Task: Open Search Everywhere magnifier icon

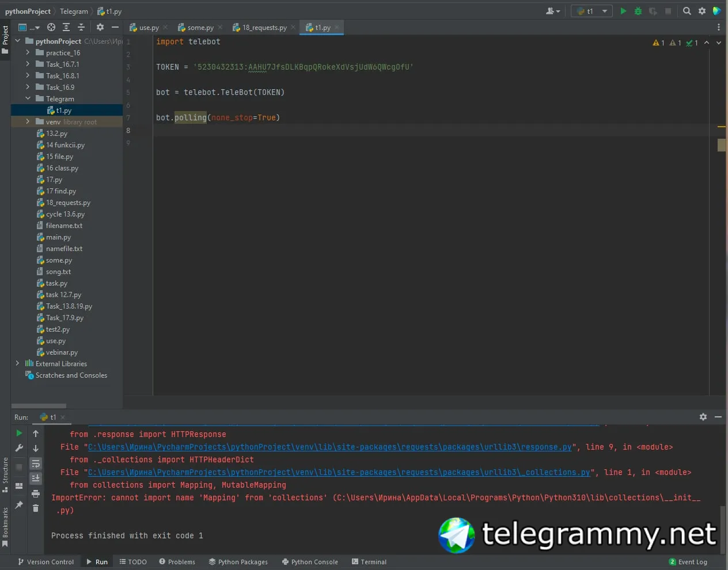Action: click(x=687, y=11)
